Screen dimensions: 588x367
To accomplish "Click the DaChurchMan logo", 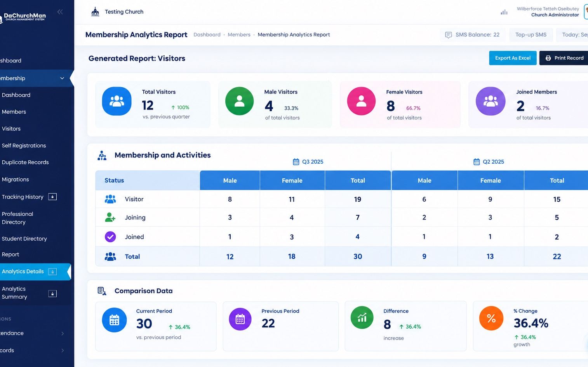I will pos(23,17).
